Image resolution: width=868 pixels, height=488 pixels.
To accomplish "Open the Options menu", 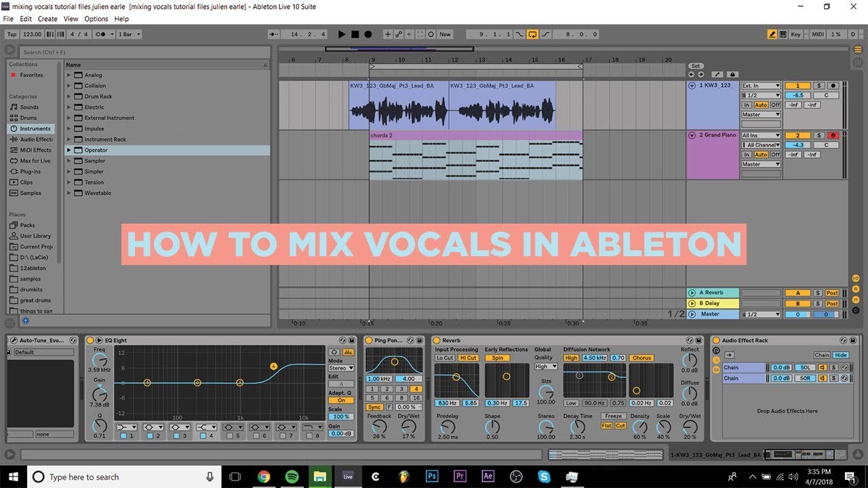I will point(96,19).
